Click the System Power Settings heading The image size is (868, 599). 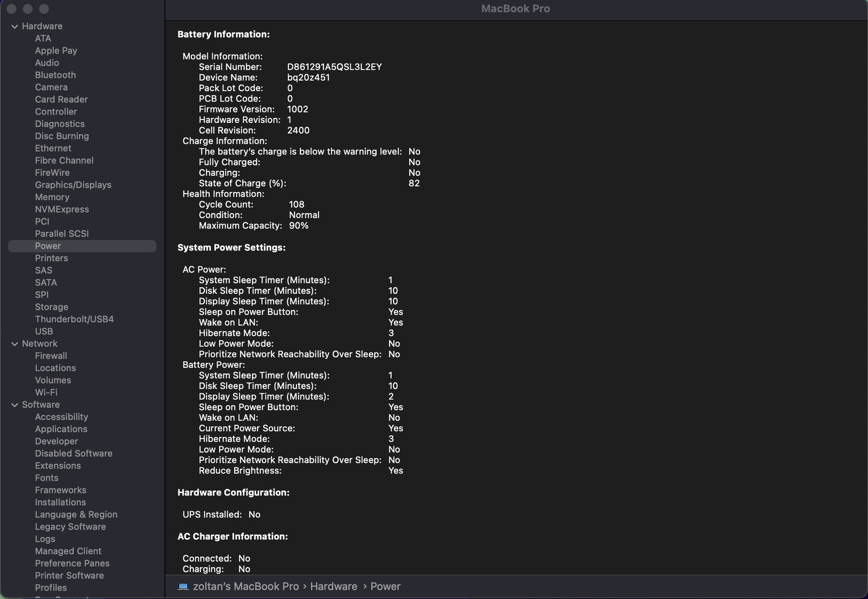(231, 247)
